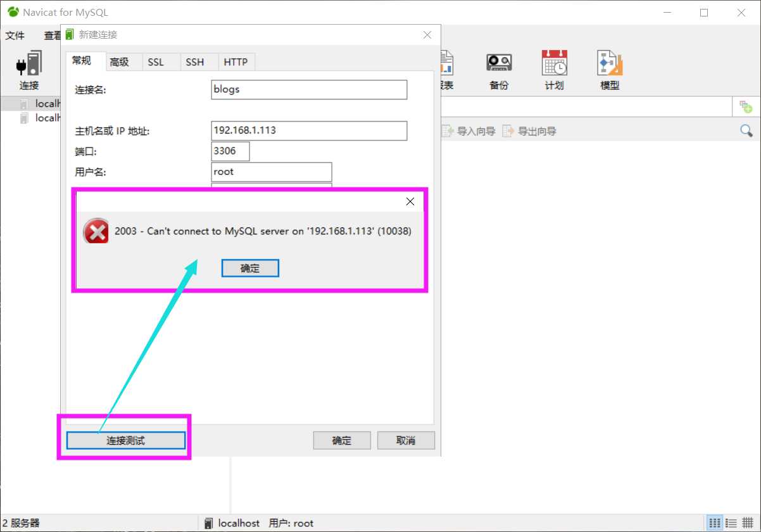Click the port field showing 3306
The image size is (761, 532).
(x=230, y=151)
